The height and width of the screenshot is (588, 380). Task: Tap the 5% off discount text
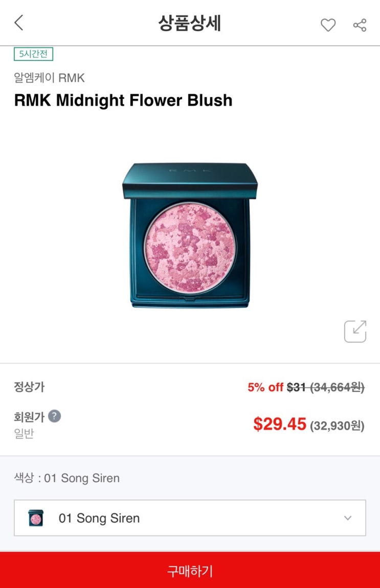click(x=265, y=387)
